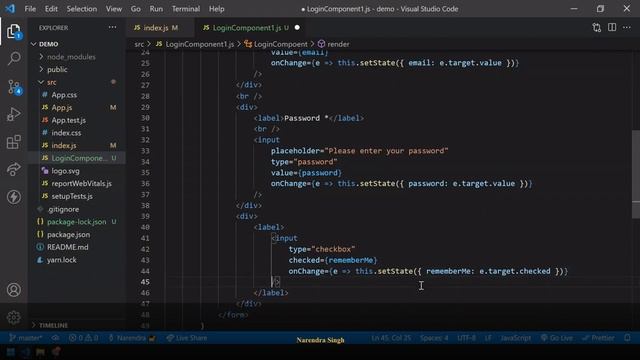Click the Synchronize Changes cloud icon

pos(56,338)
